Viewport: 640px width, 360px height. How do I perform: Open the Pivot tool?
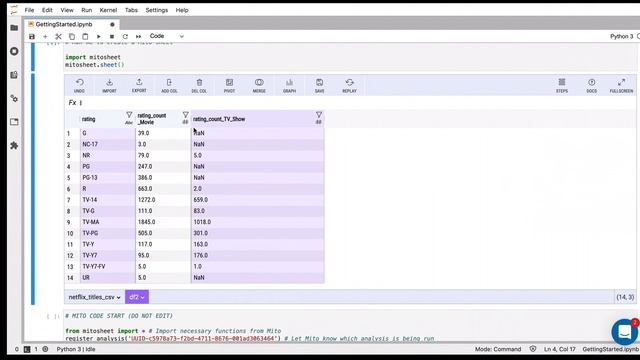(229, 86)
